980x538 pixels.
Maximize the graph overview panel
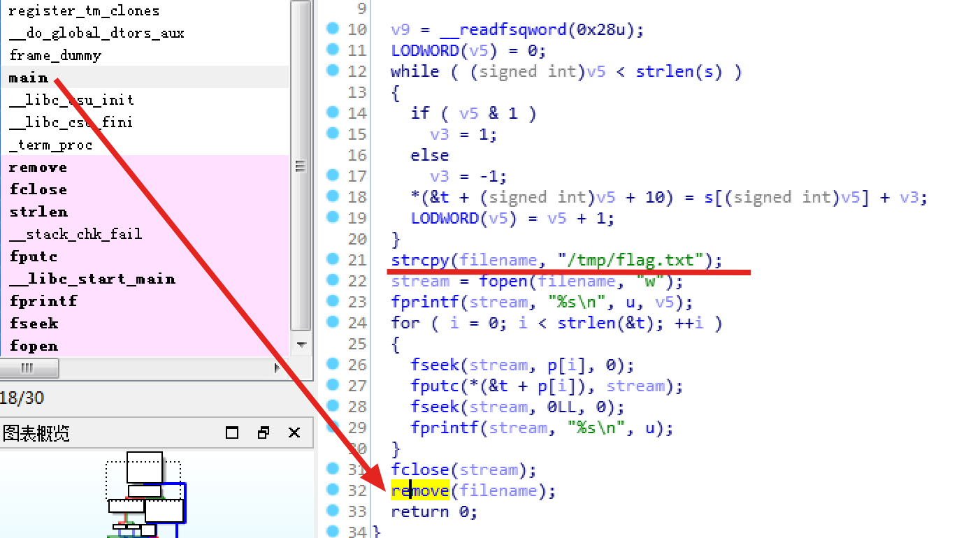pos(231,433)
